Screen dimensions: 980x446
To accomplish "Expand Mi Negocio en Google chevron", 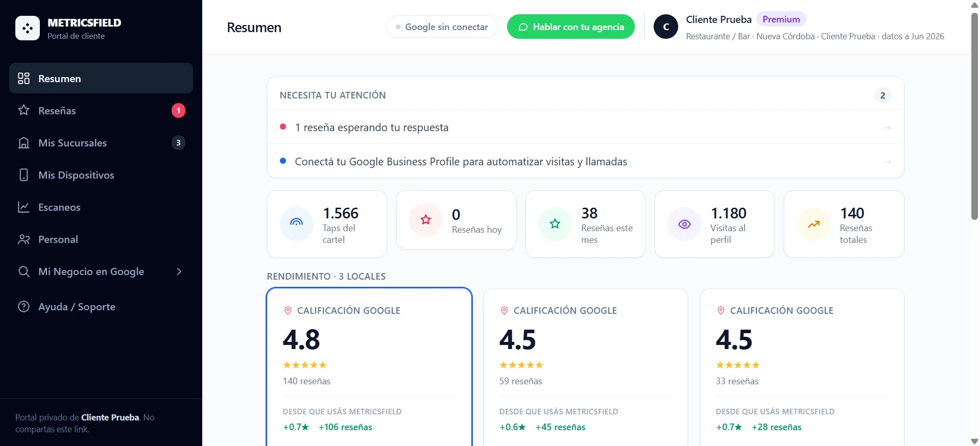I will (179, 271).
